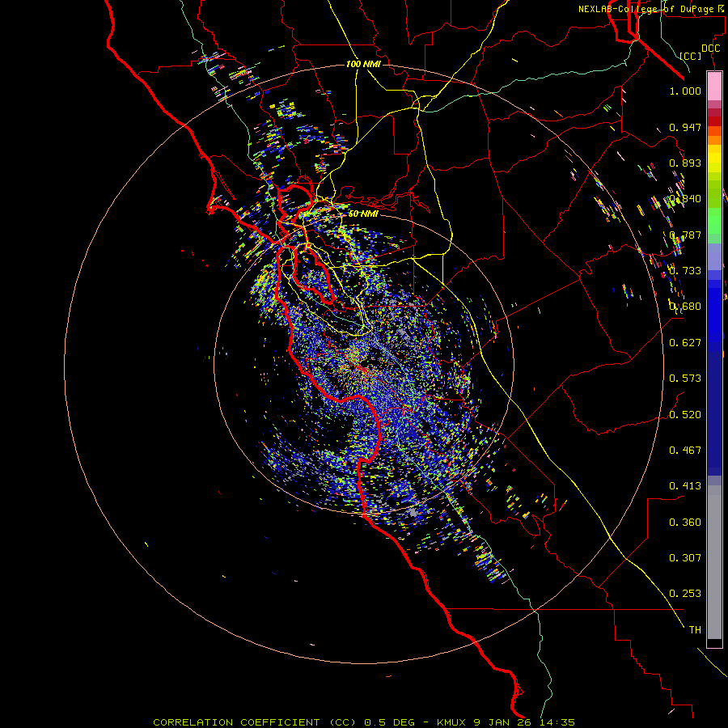
Task: Click the 0.360 color scale value
Action: click(x=685, y=523)
